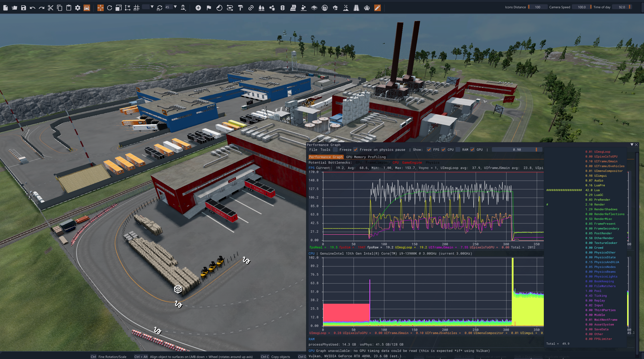Open the File menu in Performance Graph
The height and width of the screenshot is (359, 644).
pos(313,150)
